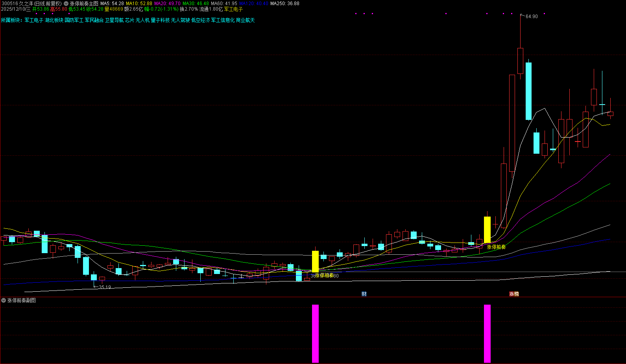Image resolution: width=626 pixels, height=364 pixels.
Task: Click the turnover amount 额2.65亿
Action: pyautogui.click(x=134, y=9)
